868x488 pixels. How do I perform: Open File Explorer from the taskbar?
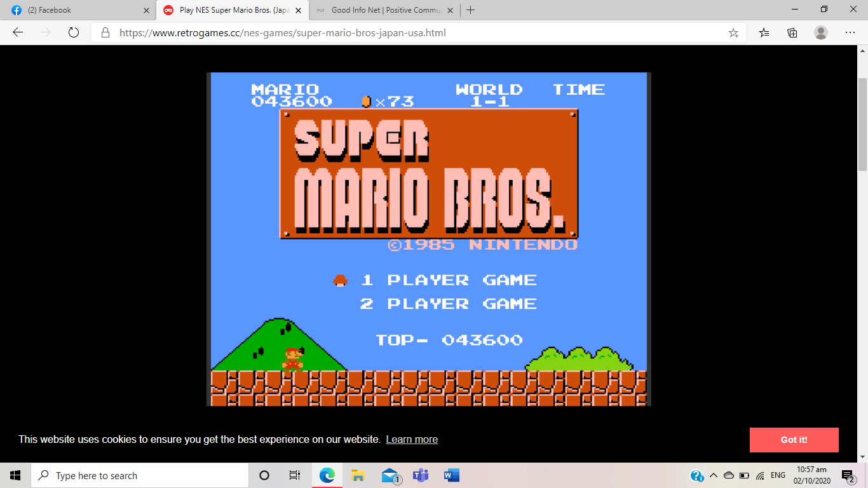tap(358, 475)
